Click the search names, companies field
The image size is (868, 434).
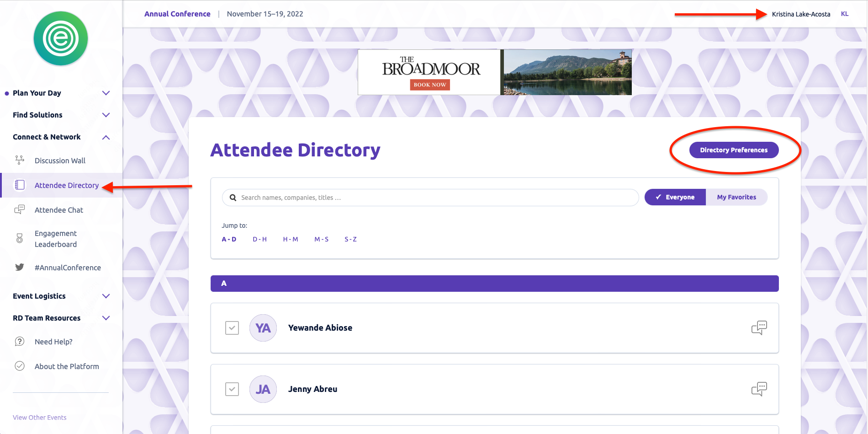point(430,198)
